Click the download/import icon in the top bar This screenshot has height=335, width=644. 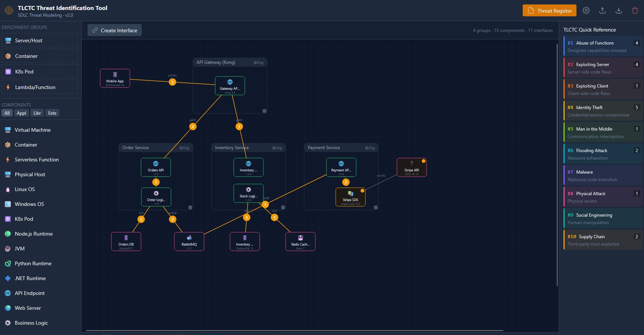click(x=618, y=10)
